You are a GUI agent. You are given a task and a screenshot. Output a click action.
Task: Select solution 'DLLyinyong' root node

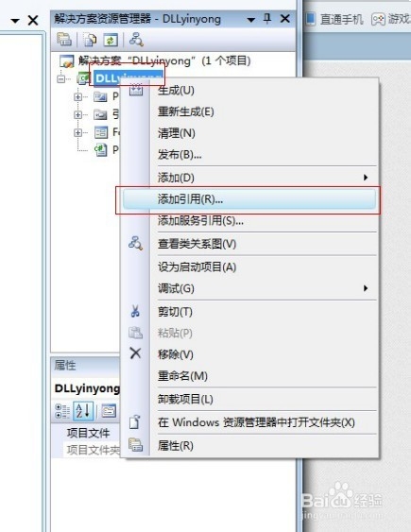point(155,61)
